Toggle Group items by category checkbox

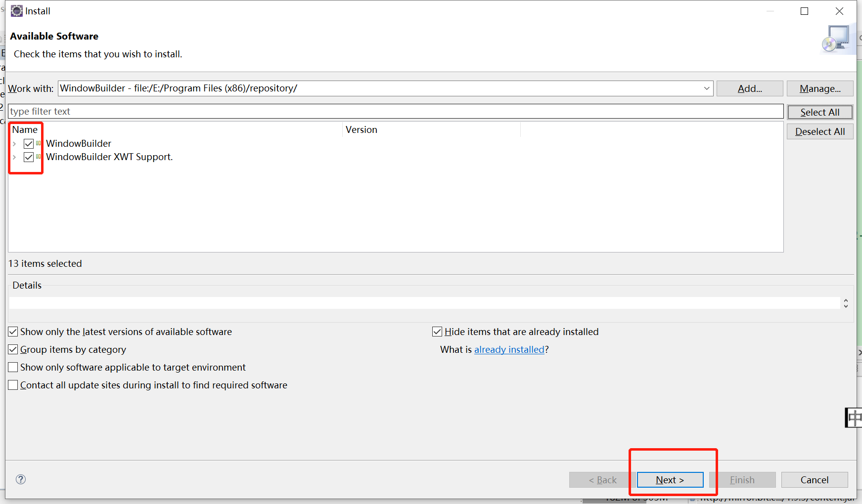[13, 349]
